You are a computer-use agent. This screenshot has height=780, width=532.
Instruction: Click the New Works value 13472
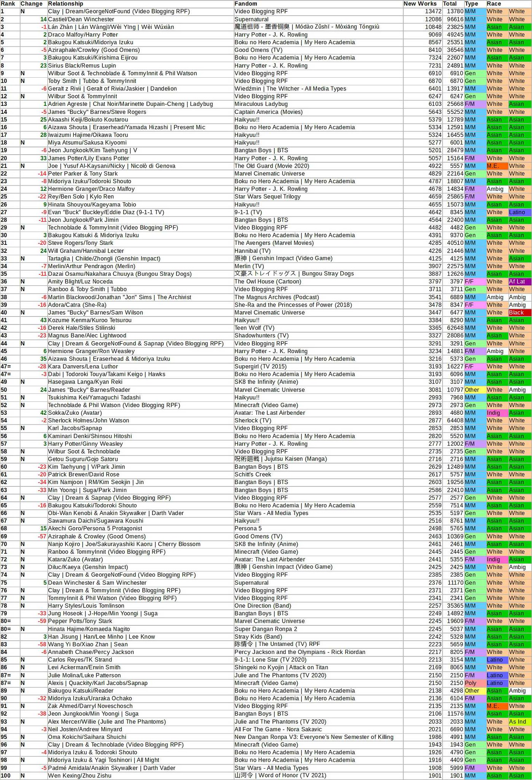pos(422,11)
